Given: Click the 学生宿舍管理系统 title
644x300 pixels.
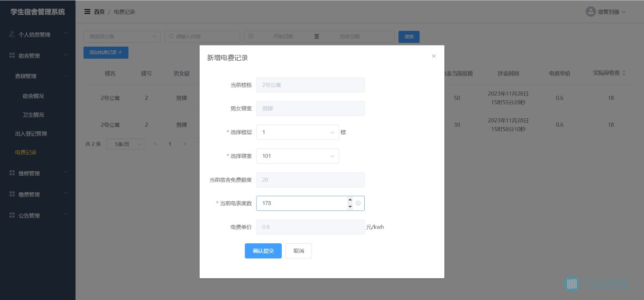Looking at the screenshot, I should point(37,12).
